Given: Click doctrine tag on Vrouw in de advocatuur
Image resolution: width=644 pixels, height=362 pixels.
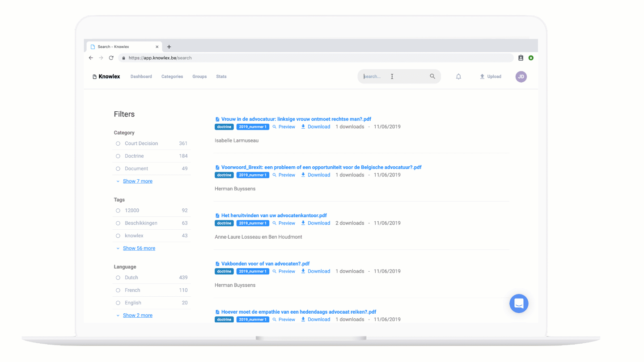Looking at the screenshot, I should 224,127.
